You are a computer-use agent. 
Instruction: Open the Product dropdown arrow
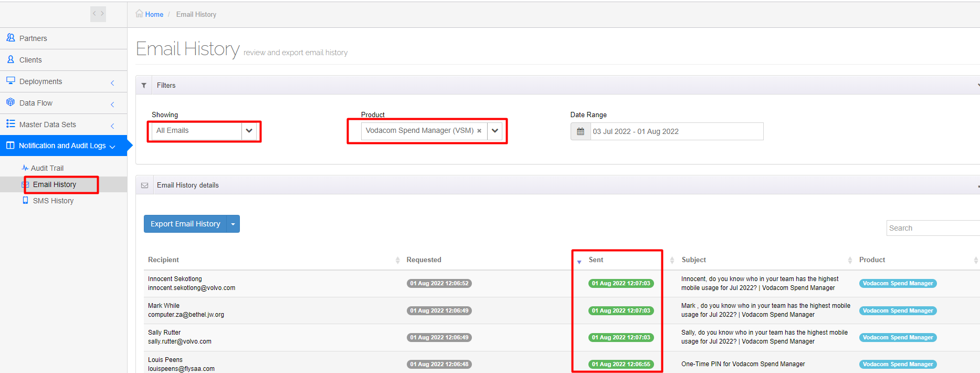coord(495,131)
